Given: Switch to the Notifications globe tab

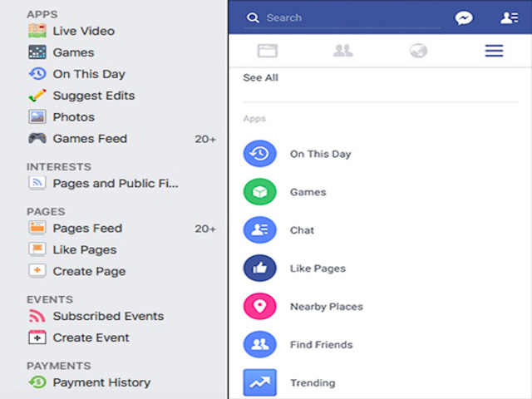Looking at the screenshot, I should (x=418, y=51).
